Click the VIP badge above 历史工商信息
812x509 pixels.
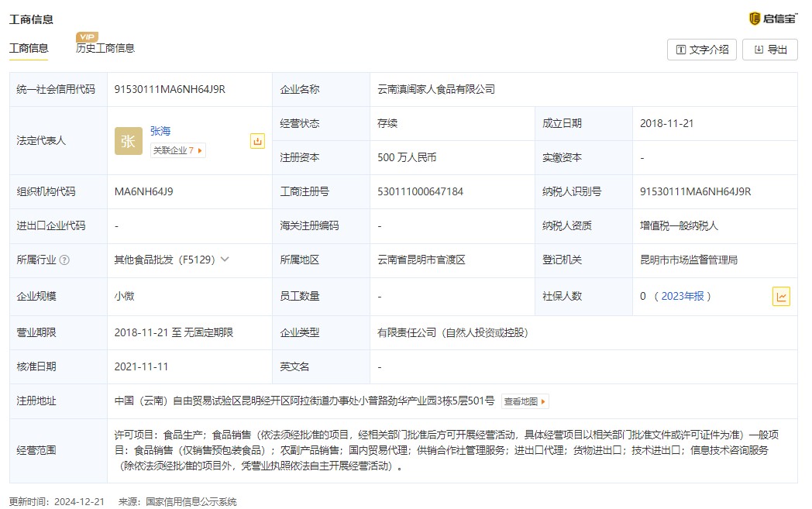tap(87, 36)
